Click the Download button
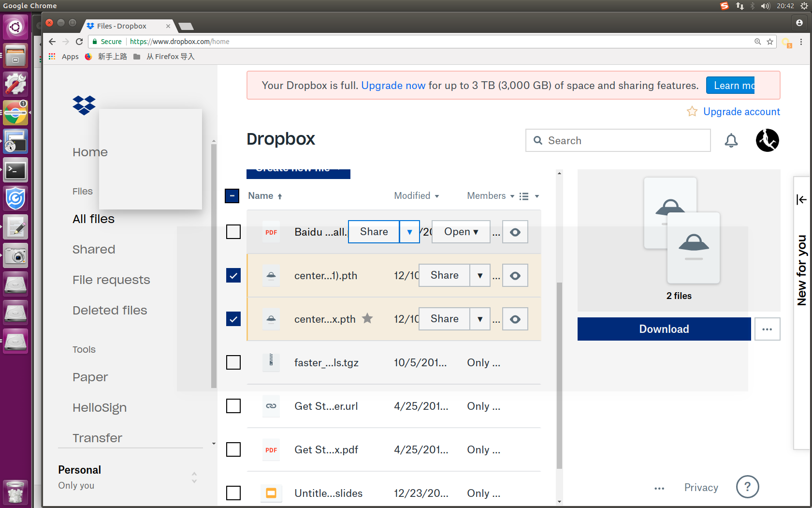The width and height of the screenshot is (812, 508). point(664,329)
